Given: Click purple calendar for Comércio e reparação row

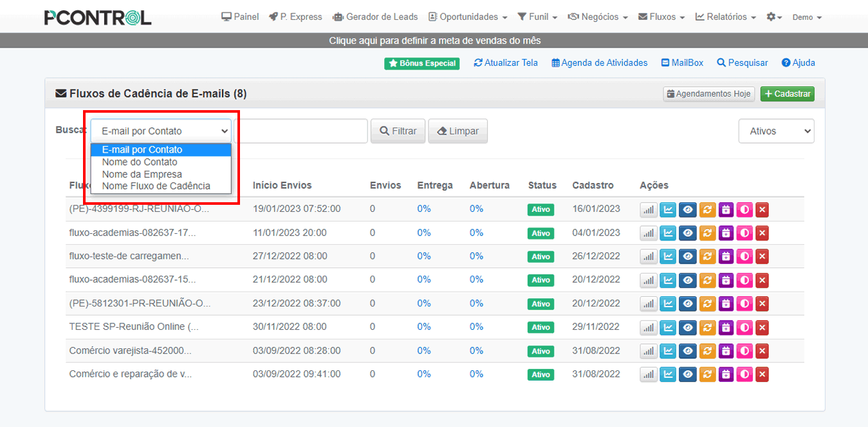Looking at the screenshot, I should [726, 375].
